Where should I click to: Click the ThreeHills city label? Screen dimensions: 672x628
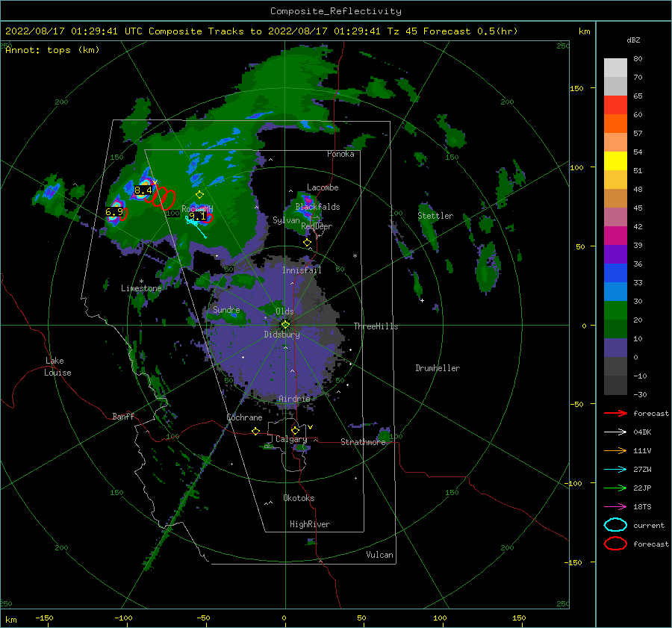tap(376, 326)
